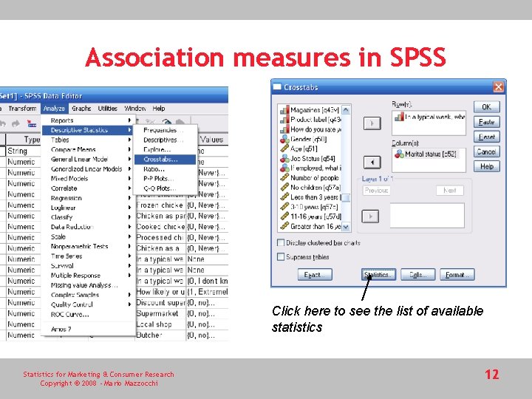Expand General Linear Model submenu

click(88, 159)
